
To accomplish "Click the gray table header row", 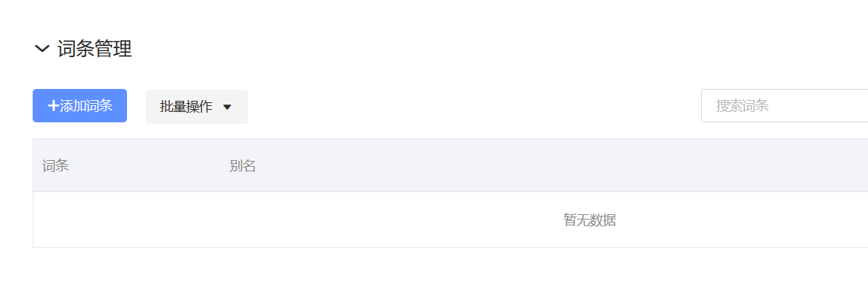I will pyautogui.click(x=451, y=165).
